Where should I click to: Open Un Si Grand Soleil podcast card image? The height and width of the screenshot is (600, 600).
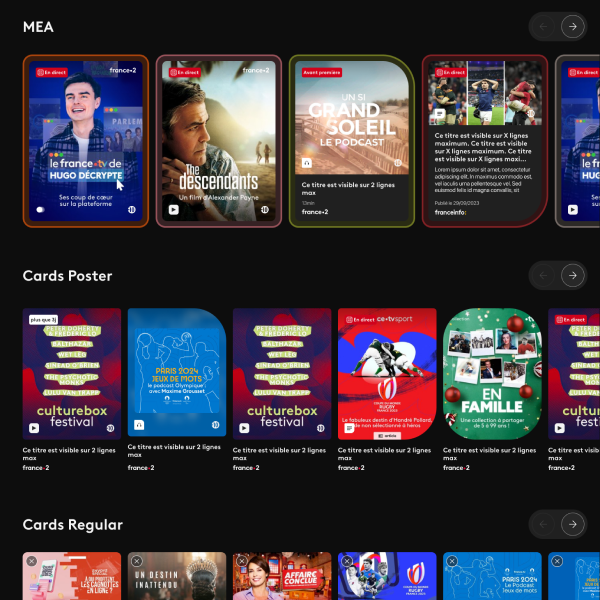tap(352, 117)
